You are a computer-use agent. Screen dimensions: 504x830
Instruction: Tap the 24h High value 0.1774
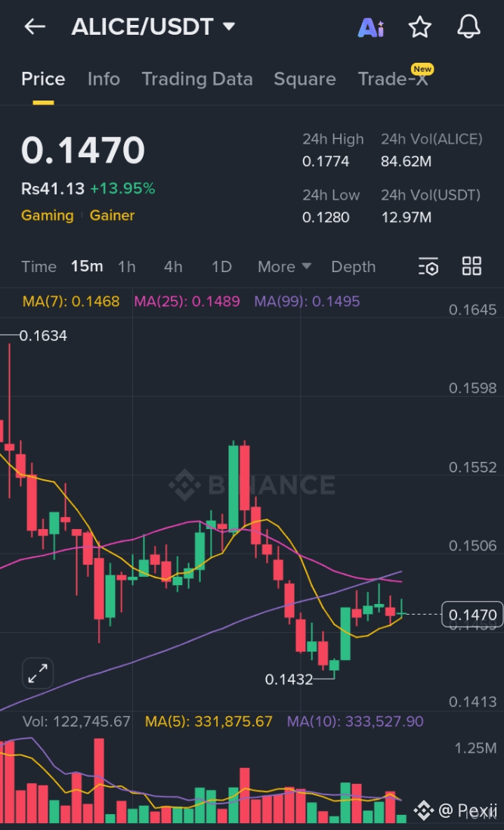tap(325, 162)
